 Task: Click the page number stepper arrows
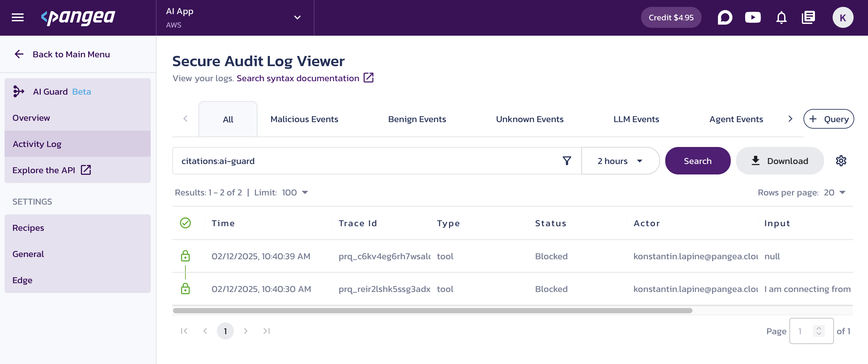coord(819,331)
